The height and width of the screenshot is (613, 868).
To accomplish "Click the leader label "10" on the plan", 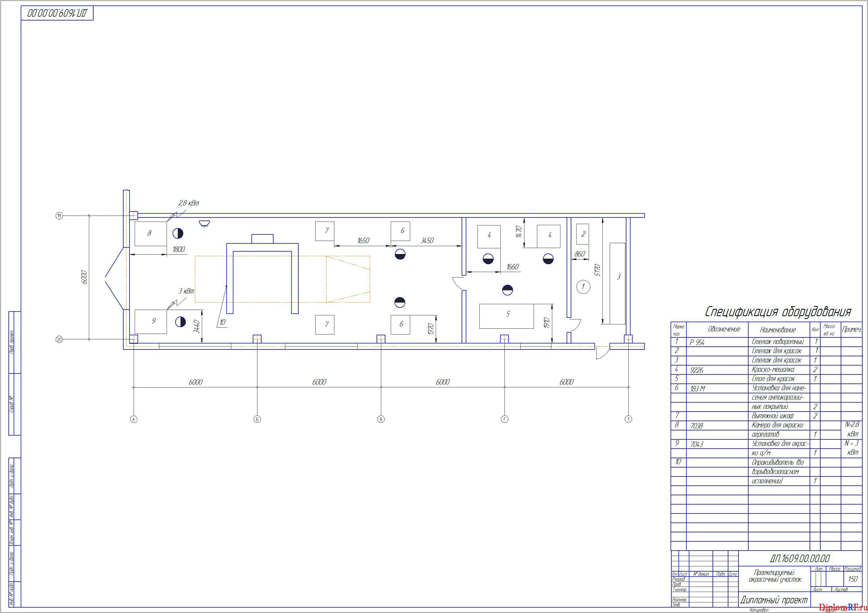I will 222,322.
